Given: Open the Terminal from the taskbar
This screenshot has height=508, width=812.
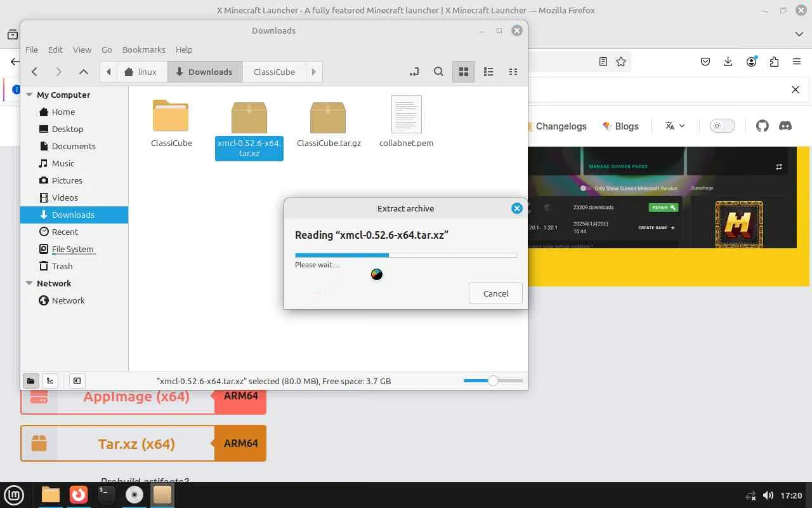Looking at the screenshot, I should coord(107,495).
